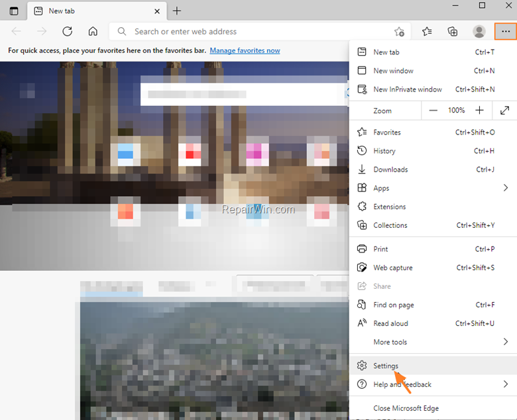Expand the Apps submenu
The image size is (517, 420).
433,188
